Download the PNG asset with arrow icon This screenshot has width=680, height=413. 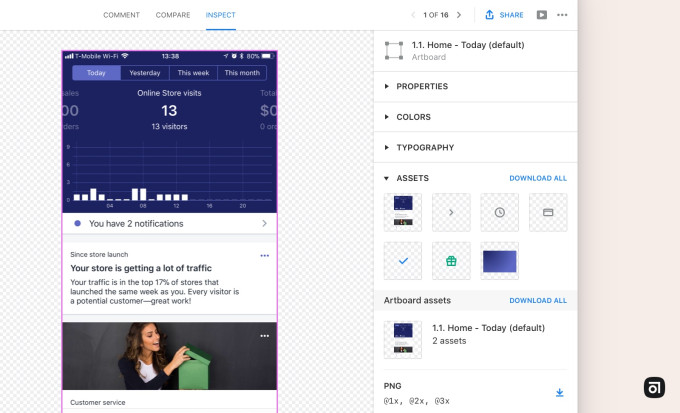pyautogui.click(x=560, y=393)
